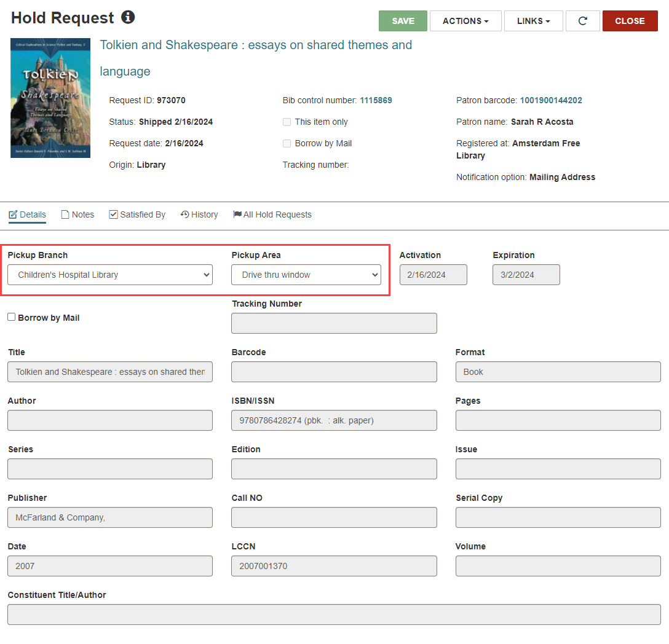Click the Volume field
Viewport: 669px width, 644px height.
[x=558, y=566]
